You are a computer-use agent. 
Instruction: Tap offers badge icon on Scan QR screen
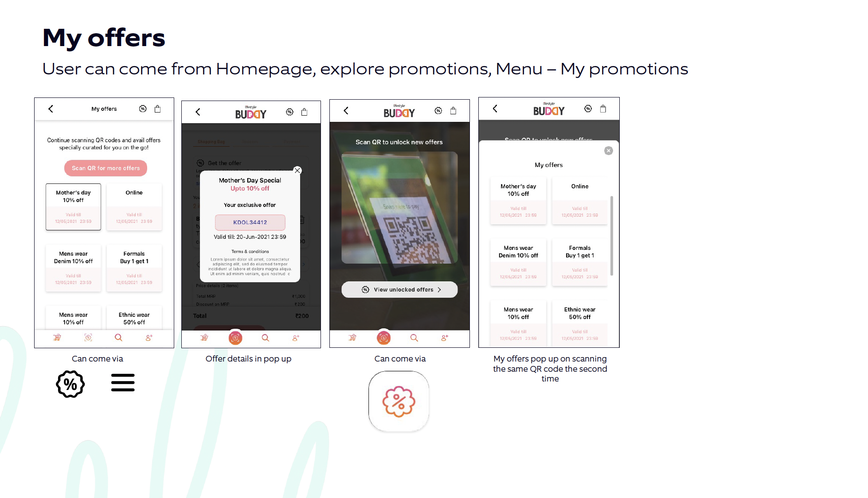(x=438, y=111)
